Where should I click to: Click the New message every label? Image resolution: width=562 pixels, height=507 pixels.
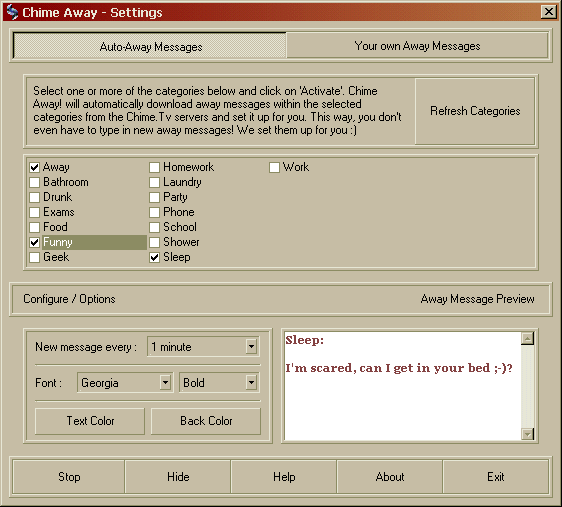86,347
